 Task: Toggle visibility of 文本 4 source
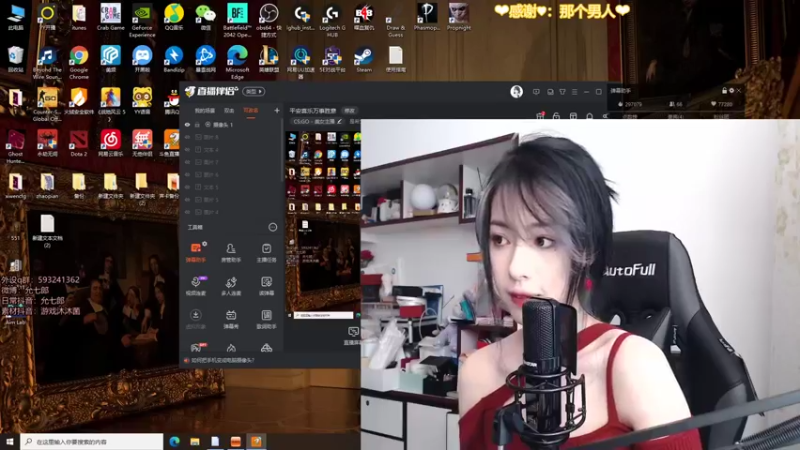pyautogui.click(x=187, y=149)
